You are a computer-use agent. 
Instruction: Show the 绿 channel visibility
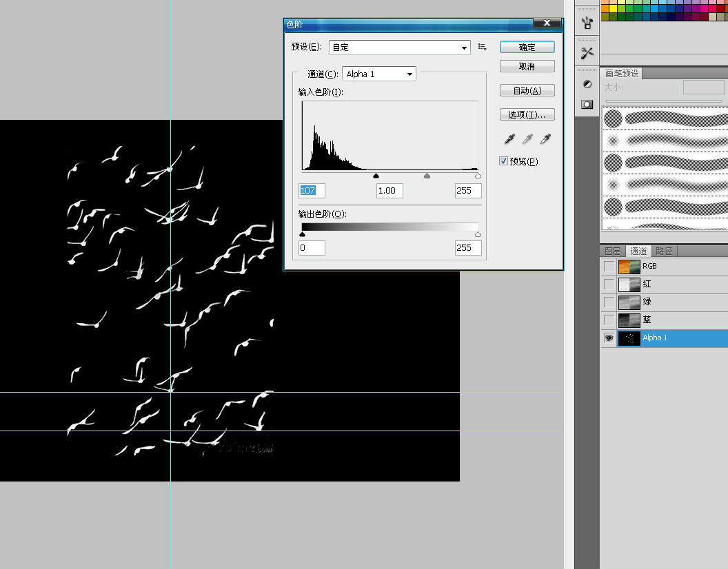[x=609, y=302]
